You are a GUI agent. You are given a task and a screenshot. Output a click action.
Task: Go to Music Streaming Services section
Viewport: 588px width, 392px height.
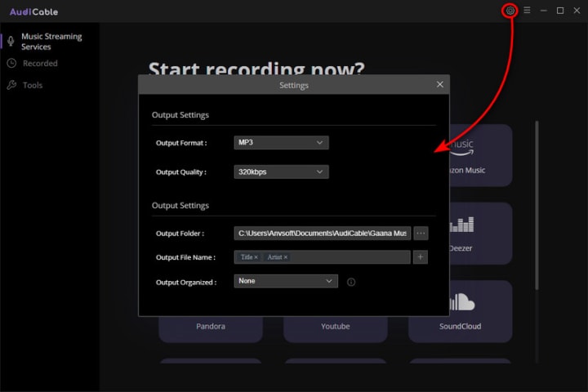pyautogui.click(x=51, y=42)
